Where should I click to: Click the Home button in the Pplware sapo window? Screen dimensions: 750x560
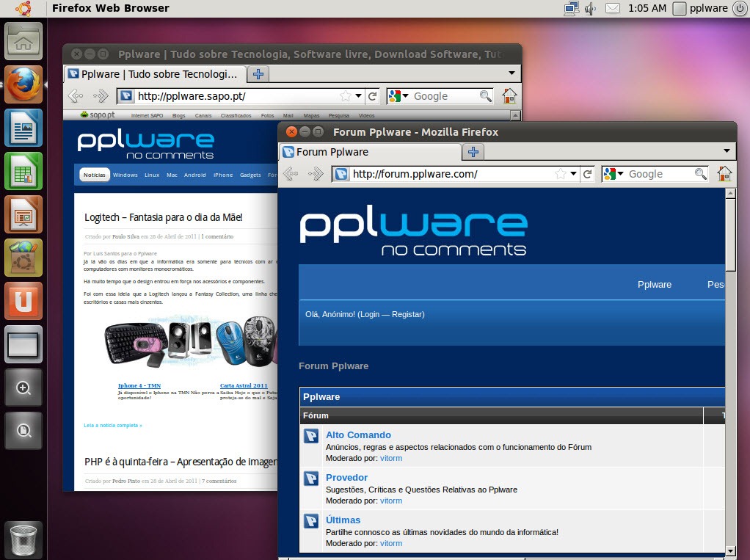pyautogui.click(x=509, y=95)
